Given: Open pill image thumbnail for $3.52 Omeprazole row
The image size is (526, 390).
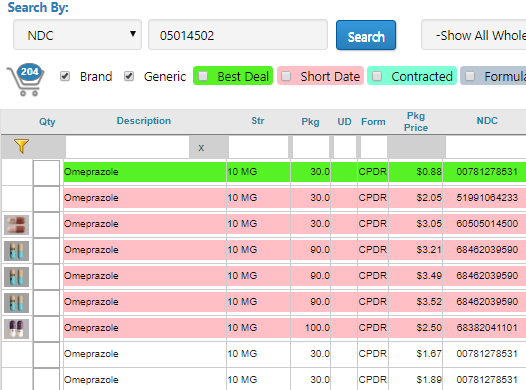Looking at the screenshot, I should click(x=16, y=302).
